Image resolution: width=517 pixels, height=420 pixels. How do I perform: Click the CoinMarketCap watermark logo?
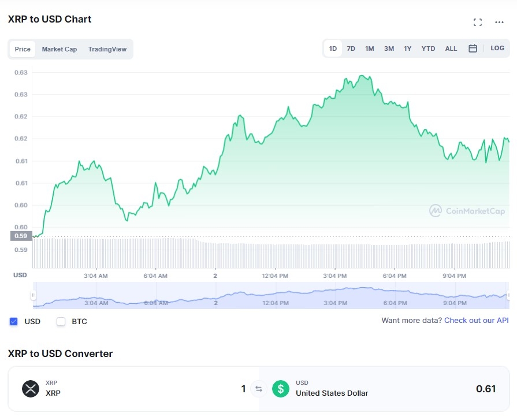pyautogui.click(x=467, y=211)
